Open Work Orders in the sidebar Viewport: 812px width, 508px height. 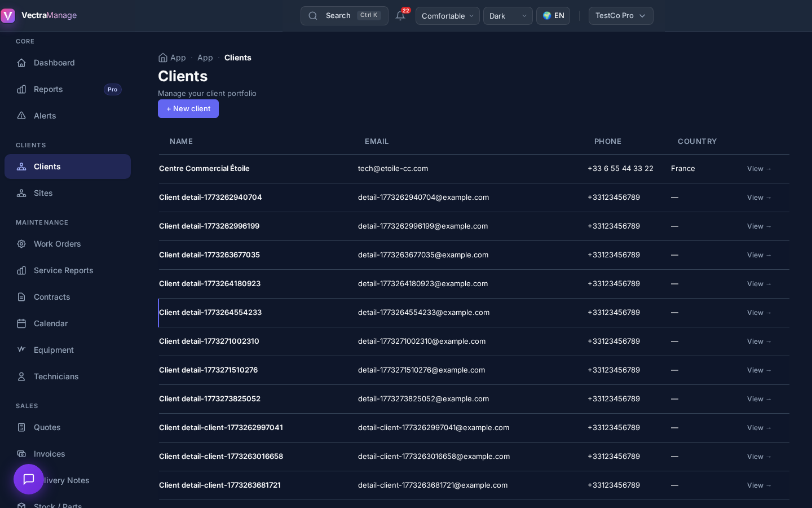[x=68, y=244]
